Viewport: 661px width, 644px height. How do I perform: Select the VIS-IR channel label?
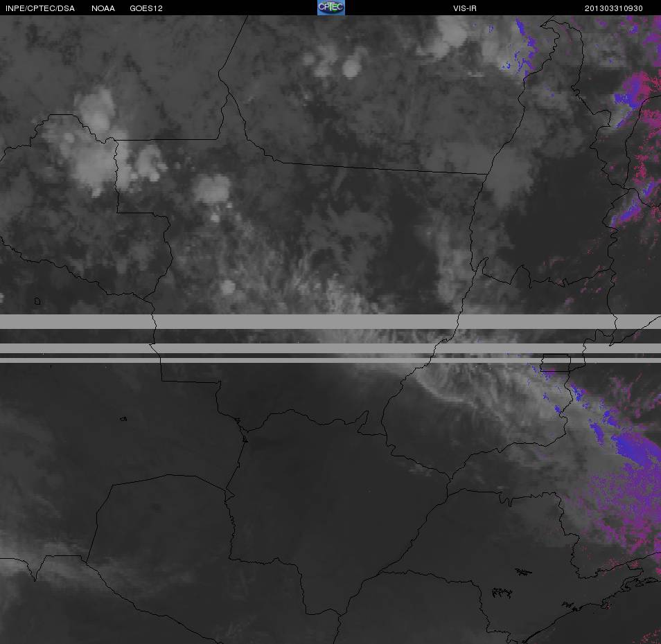pos(464,8)
